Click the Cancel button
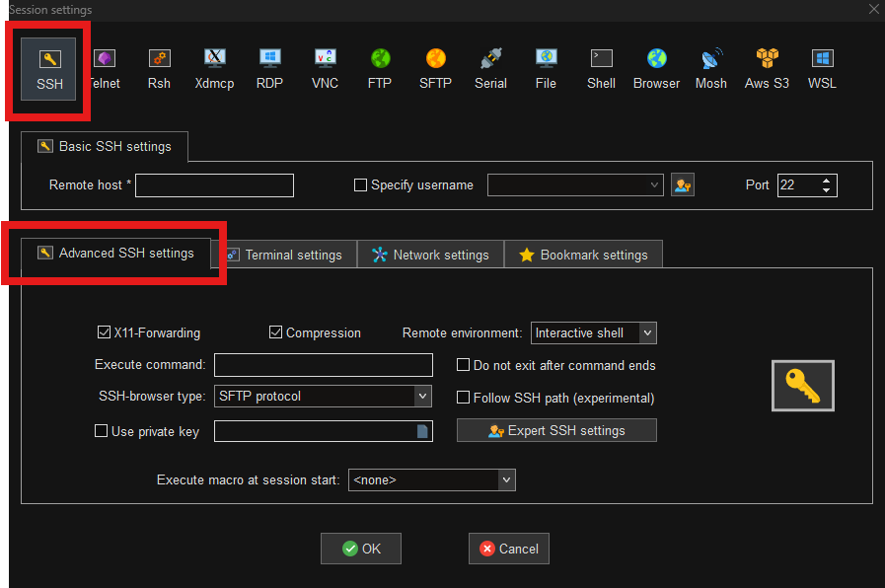885x588 pixels. coord(509,549)
